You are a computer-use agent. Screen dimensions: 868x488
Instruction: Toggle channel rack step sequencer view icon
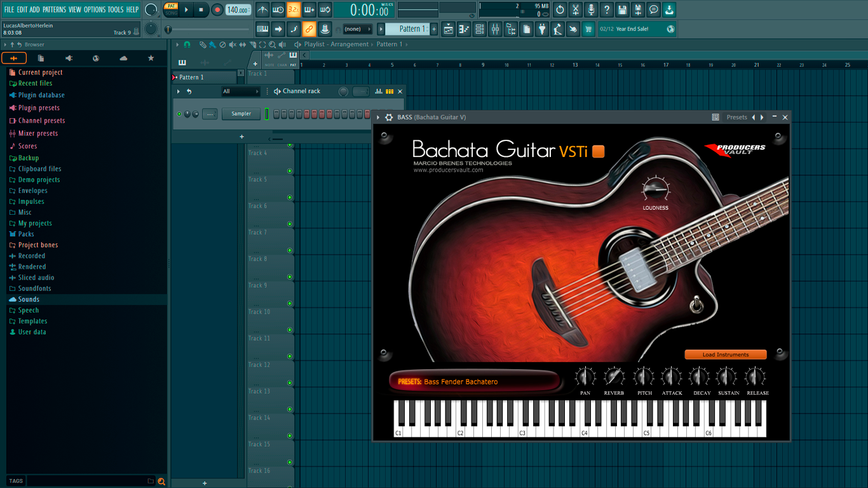[x=390, y=91]
